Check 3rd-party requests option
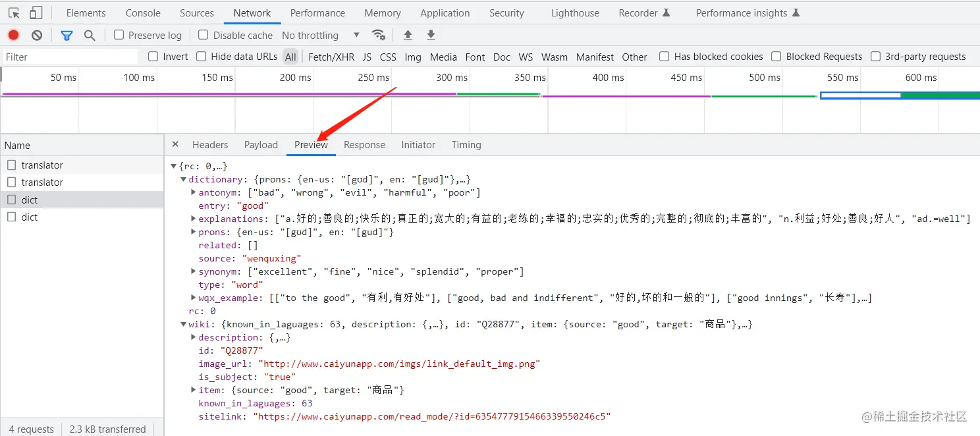Viewport: 980px width, 436px height. click(x=876, y=57)
